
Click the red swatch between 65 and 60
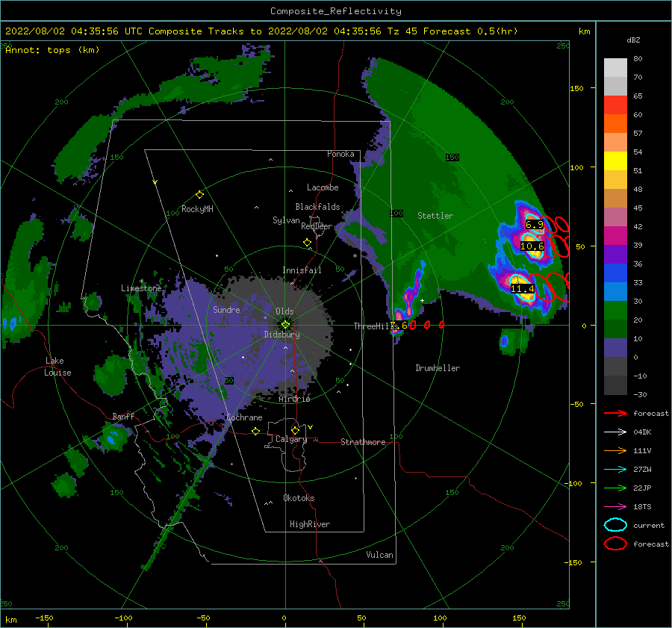tap(615, 105)
